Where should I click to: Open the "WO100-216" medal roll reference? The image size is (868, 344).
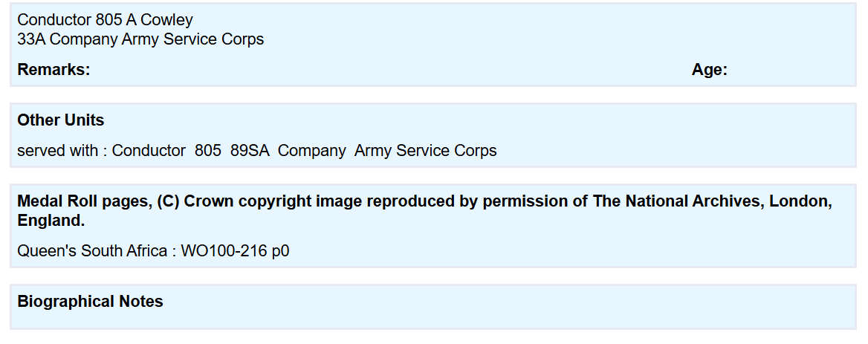(224, 251)
